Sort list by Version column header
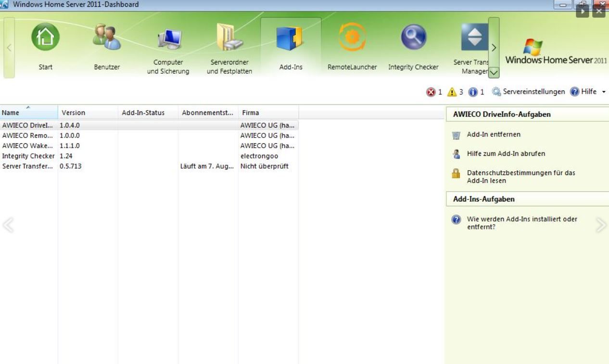This screenshot has width=609, height=364. (88, 113)
